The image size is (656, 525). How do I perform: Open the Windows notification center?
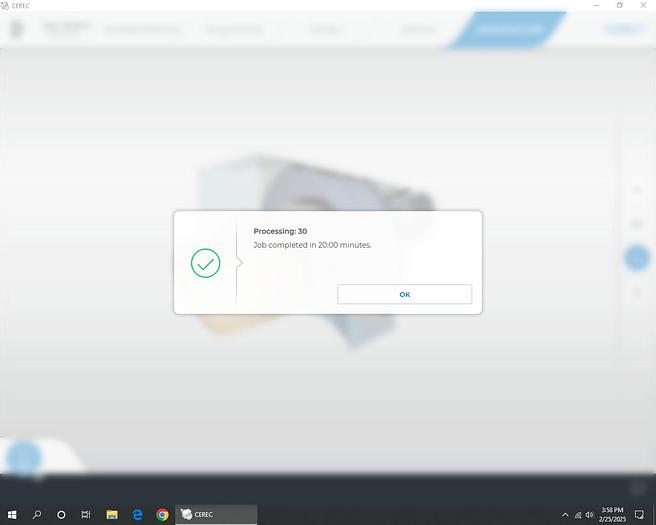click(x=640, y=515)
